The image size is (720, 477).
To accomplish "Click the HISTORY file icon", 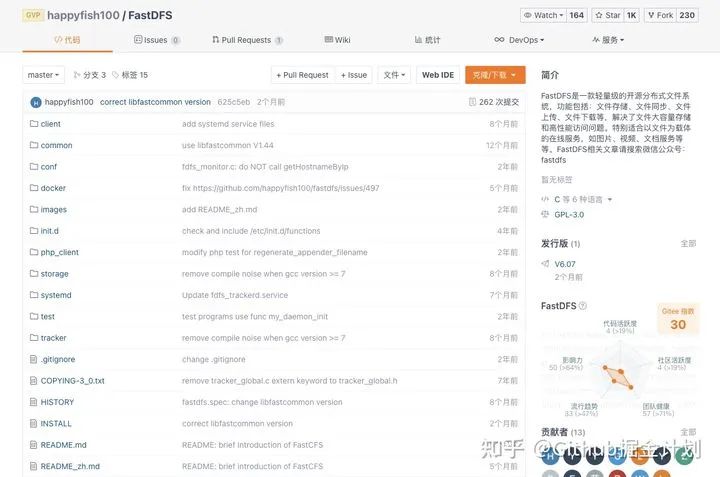I will click(x=33, y=402).
